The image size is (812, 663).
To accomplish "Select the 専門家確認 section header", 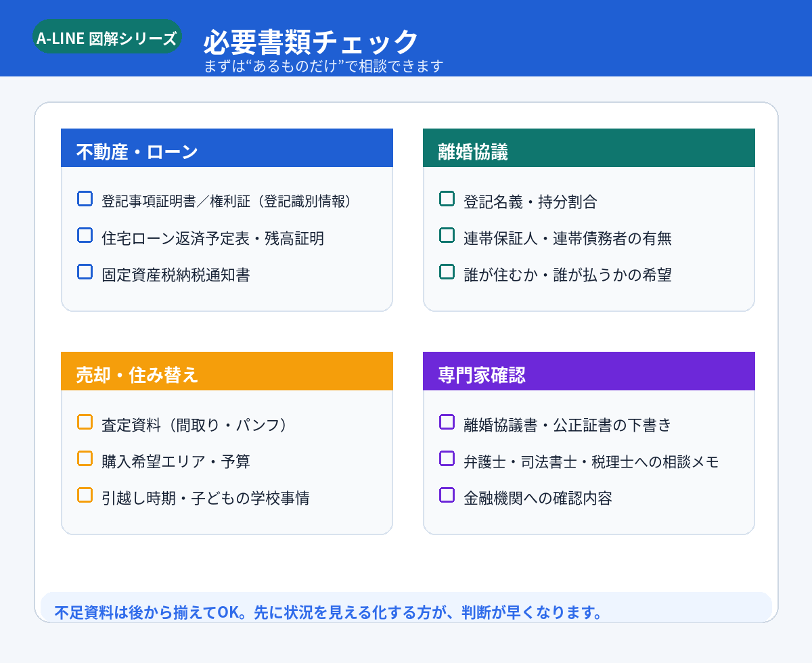I will pyautogui.click(x=589, y=371).
